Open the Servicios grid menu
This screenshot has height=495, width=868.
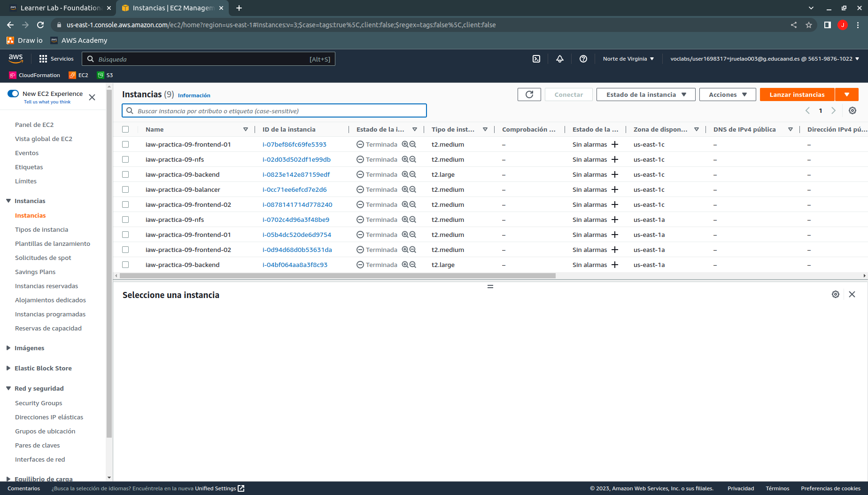(x=56, y=59)
